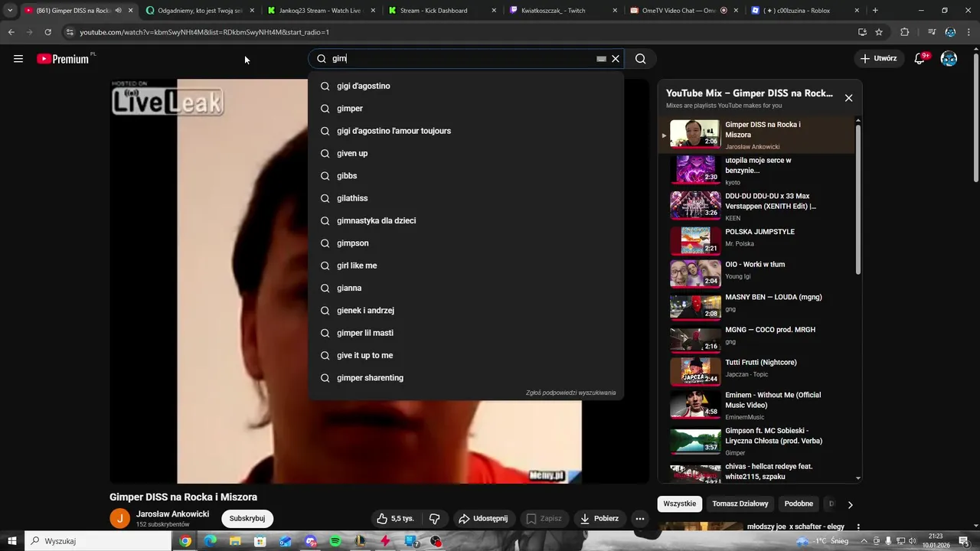
Task: Switch to Kwiatkoszczak_ - Twitch tab
Action: tap(563, 11)
